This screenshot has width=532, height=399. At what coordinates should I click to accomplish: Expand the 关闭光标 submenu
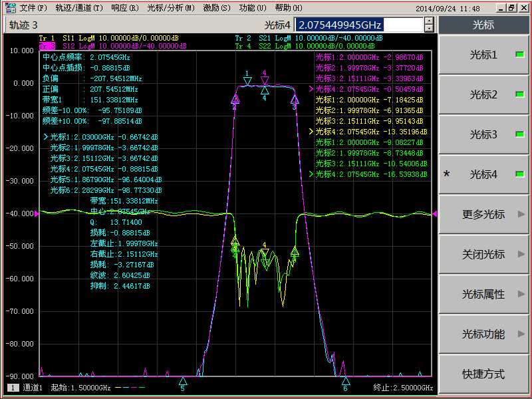coord(483,254)
